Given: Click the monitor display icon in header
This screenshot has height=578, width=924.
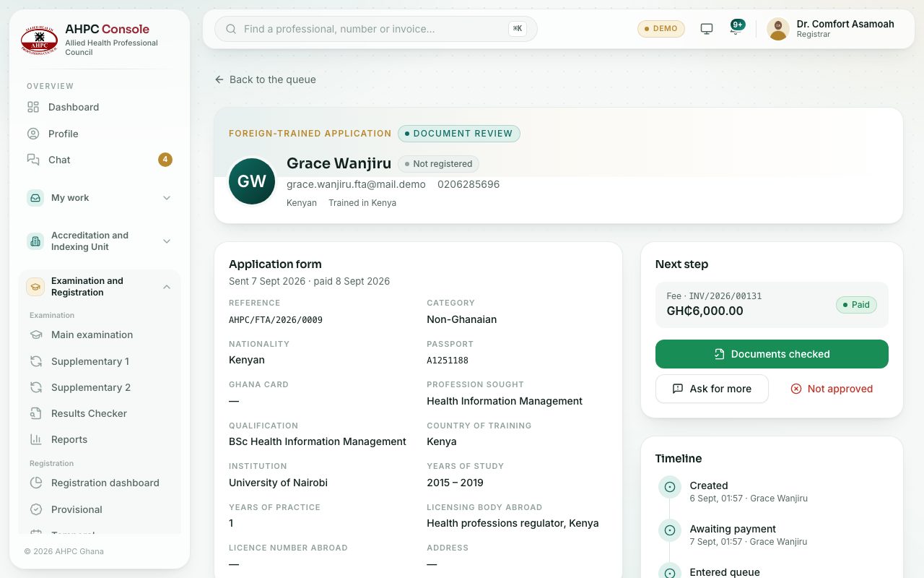Looking at the screenshot, I should pos(707,29).
